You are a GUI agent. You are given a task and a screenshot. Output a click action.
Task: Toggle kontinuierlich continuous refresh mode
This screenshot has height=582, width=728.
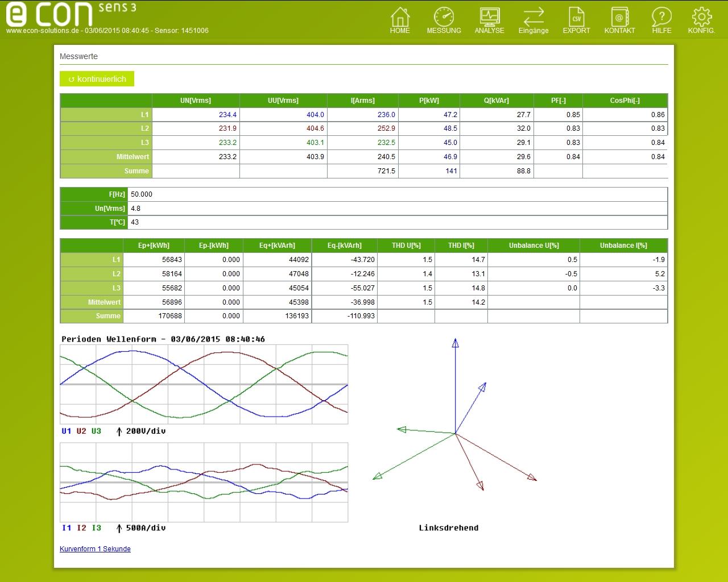pyautogui.click(x=97, y=79)
